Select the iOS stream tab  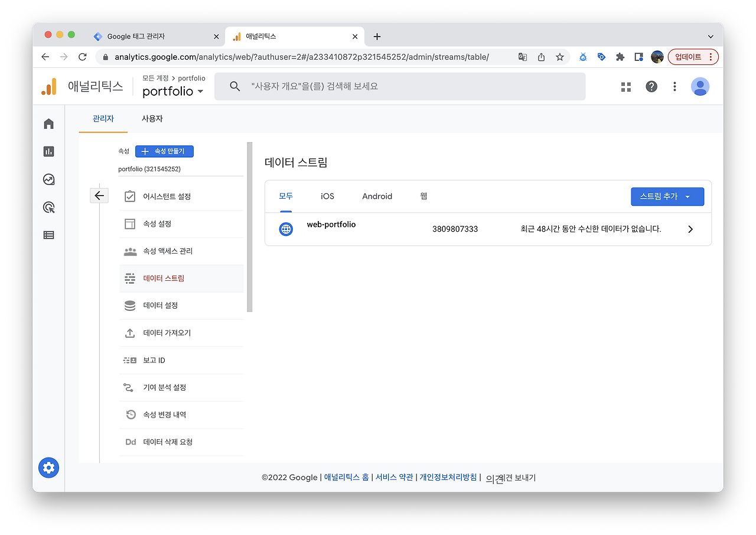327,196
